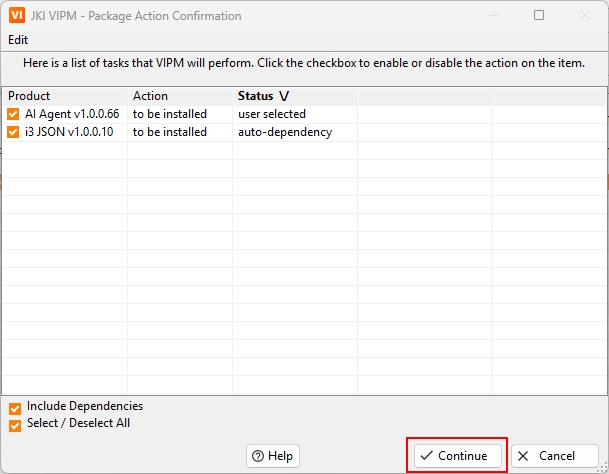This screenshot has width=609, height=474.
Task: Select the AI Agent v1.0.0.66 product name
Action: coord(72,114)
